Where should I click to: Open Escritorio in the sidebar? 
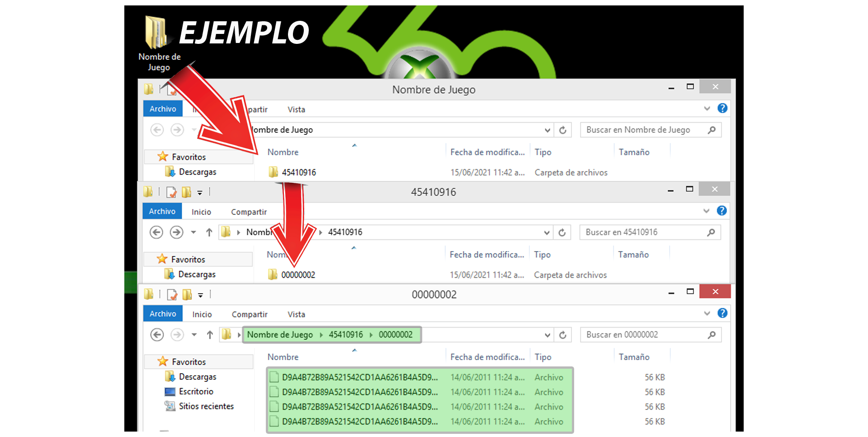[189, 391]
